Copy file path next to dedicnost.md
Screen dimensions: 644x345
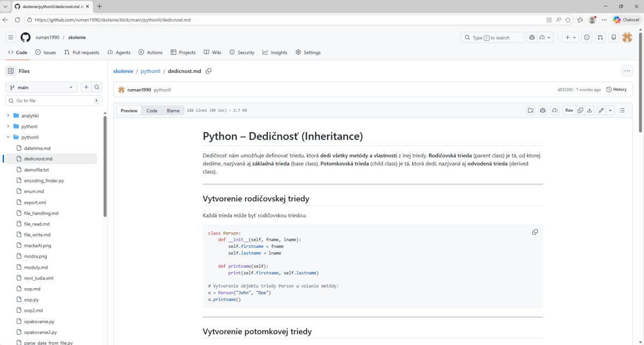[x=209, y=71]
